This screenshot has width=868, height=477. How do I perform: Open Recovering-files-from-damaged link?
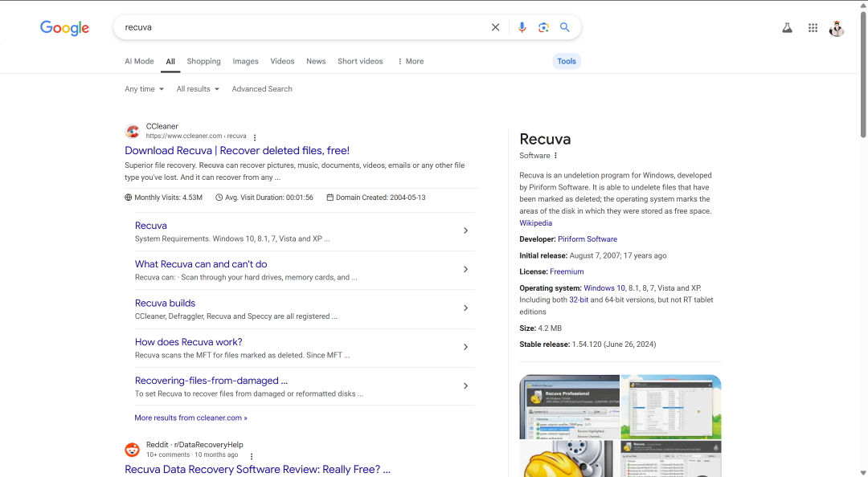tap(211, 381)
